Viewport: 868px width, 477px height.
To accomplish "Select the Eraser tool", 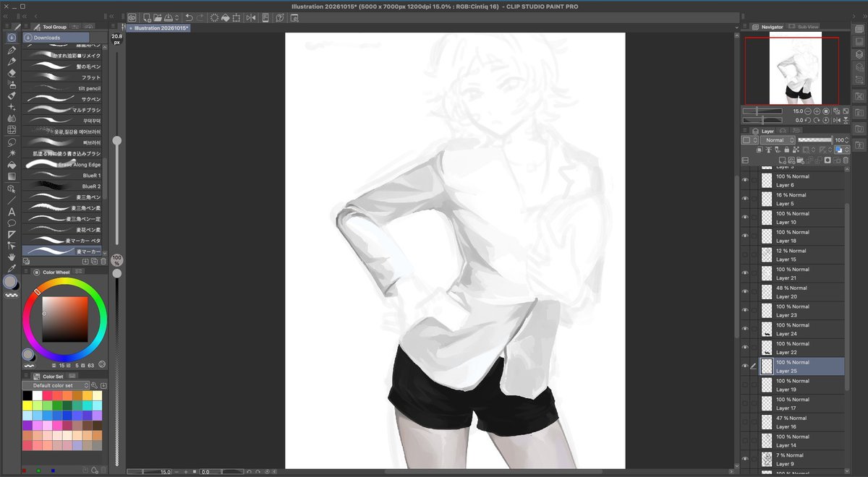I will point(12,73).
